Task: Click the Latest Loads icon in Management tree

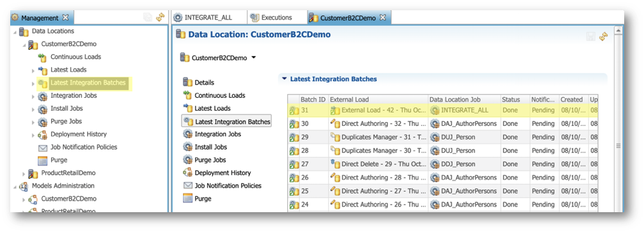Action: (43, 70)
